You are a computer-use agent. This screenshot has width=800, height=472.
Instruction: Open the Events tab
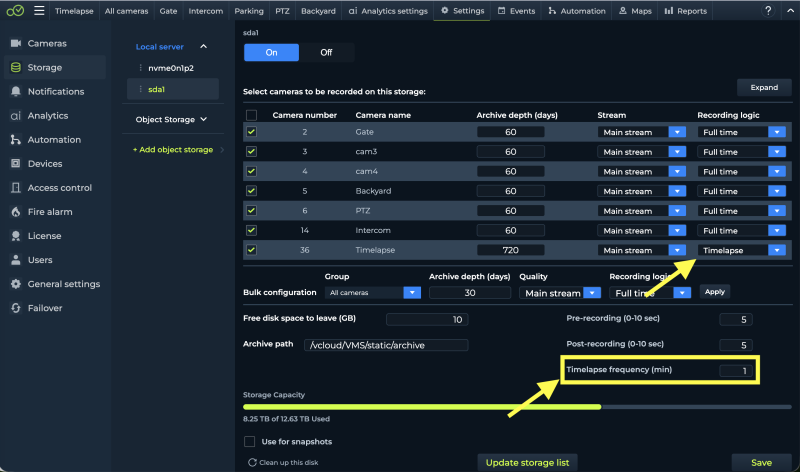[516, 11]
